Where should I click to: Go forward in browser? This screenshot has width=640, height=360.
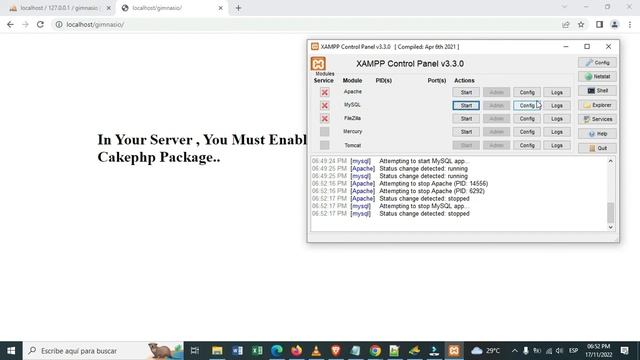(x=25, y=24)
